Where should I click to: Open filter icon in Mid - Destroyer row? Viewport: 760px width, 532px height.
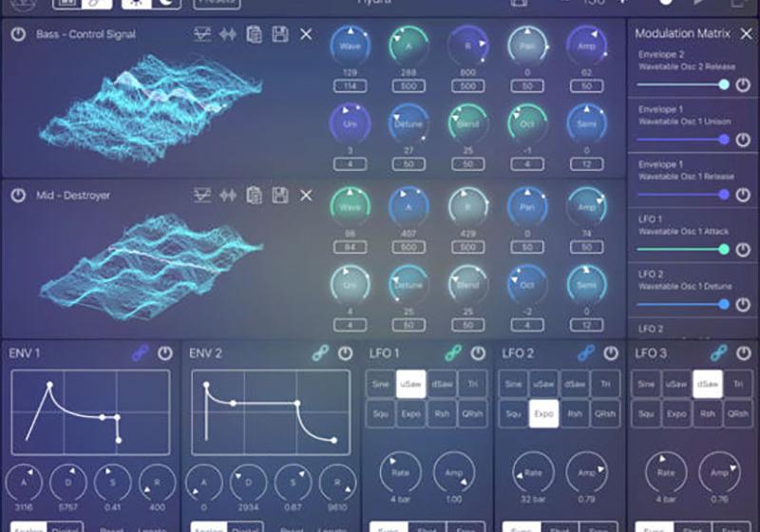coord(202,196)
